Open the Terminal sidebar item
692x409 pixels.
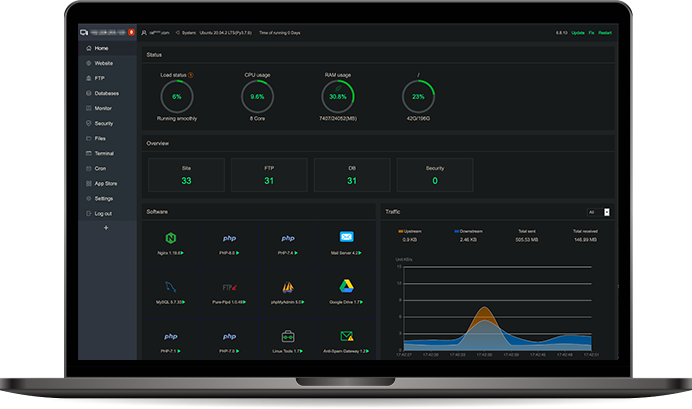pos(104,153)
